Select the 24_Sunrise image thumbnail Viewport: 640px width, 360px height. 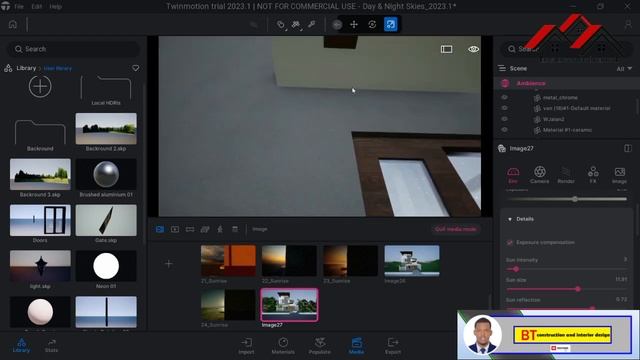(228, 305)
